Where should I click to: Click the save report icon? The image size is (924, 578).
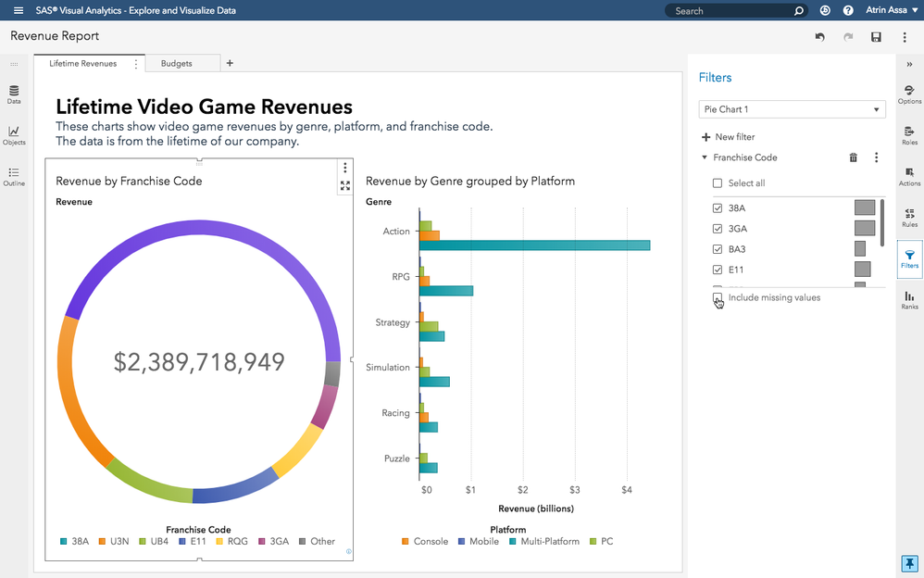point(876,37)
